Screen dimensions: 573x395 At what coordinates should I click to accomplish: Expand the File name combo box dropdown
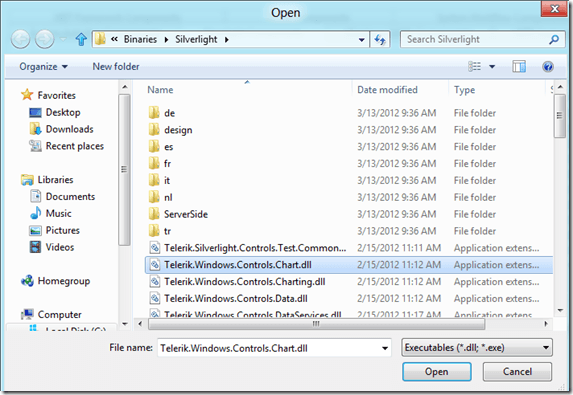coord(385,348)
